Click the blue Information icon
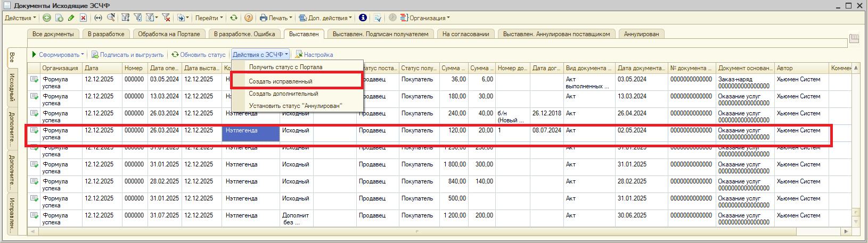Viewport: 868px width, 243px height. click(x=363, y=18)
